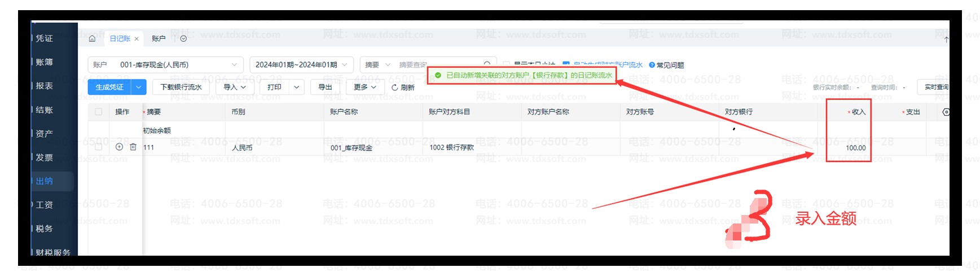Click the 打印 button
The image size is (980, 276).
275,87
